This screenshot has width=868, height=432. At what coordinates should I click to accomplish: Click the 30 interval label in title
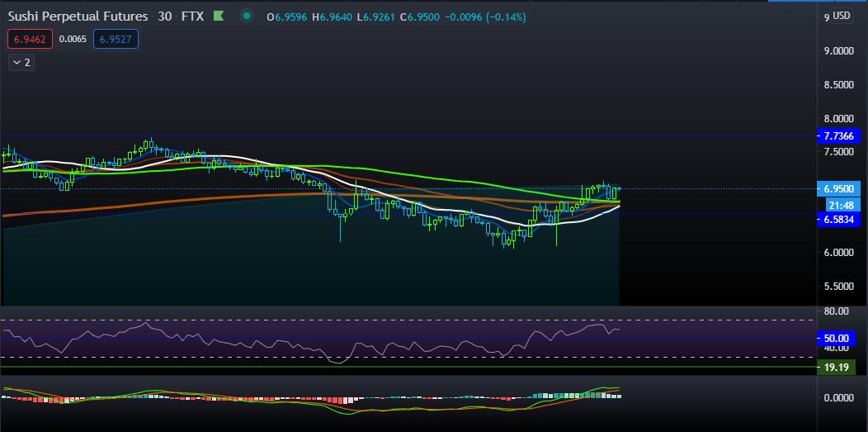[x=164, y=17]
